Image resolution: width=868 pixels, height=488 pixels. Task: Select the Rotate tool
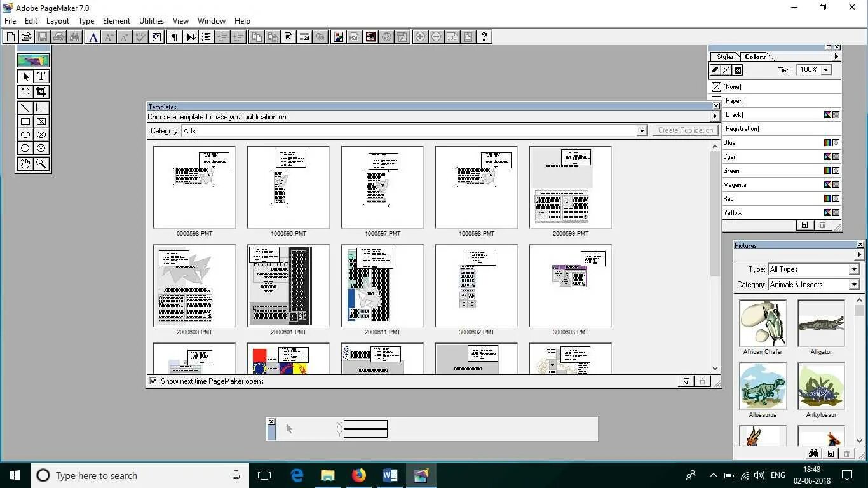click(24, 91)
